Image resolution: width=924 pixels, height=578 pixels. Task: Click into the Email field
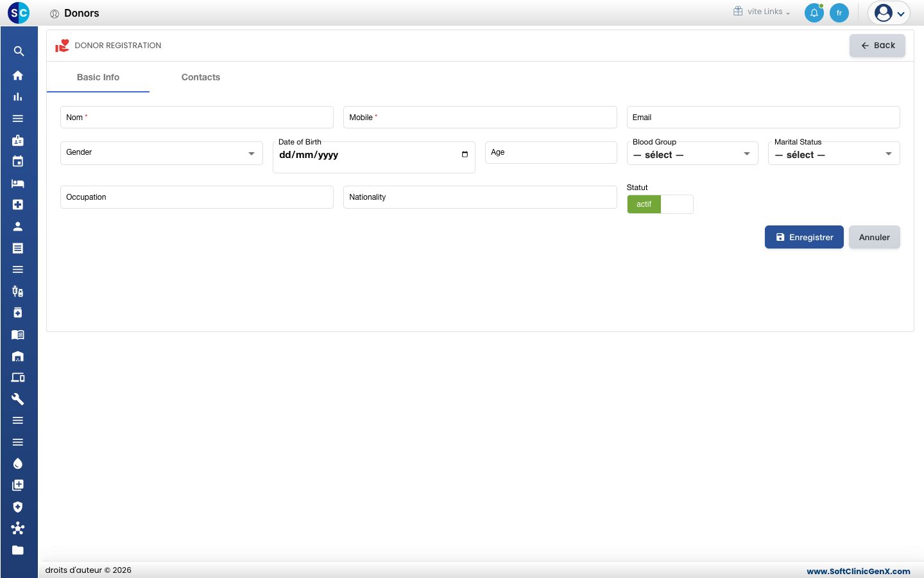click(763, 118)
